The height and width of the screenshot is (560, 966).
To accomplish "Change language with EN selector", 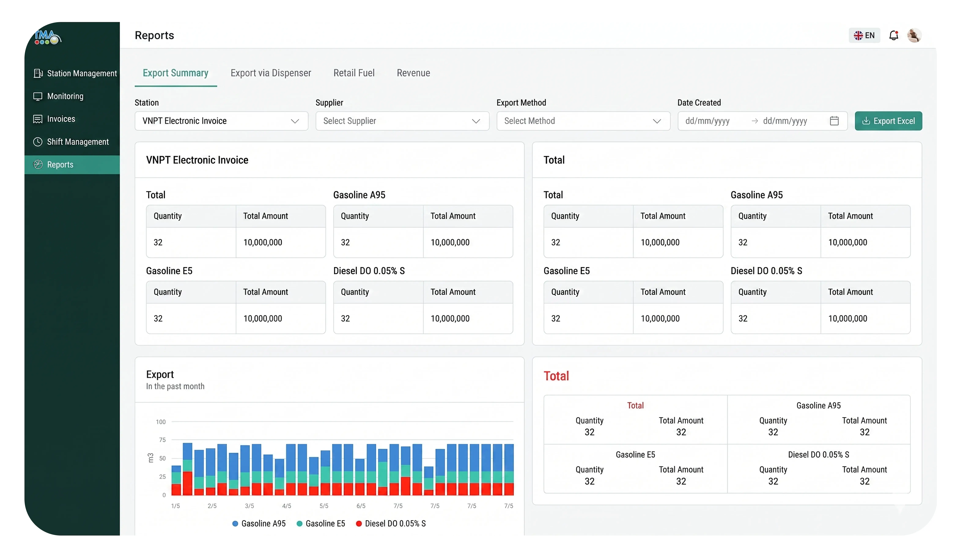I will [864, 35].
